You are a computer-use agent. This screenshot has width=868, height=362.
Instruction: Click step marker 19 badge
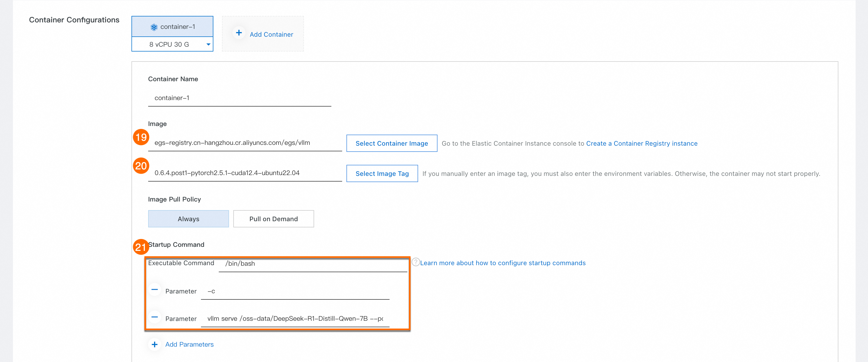[141, 137]
